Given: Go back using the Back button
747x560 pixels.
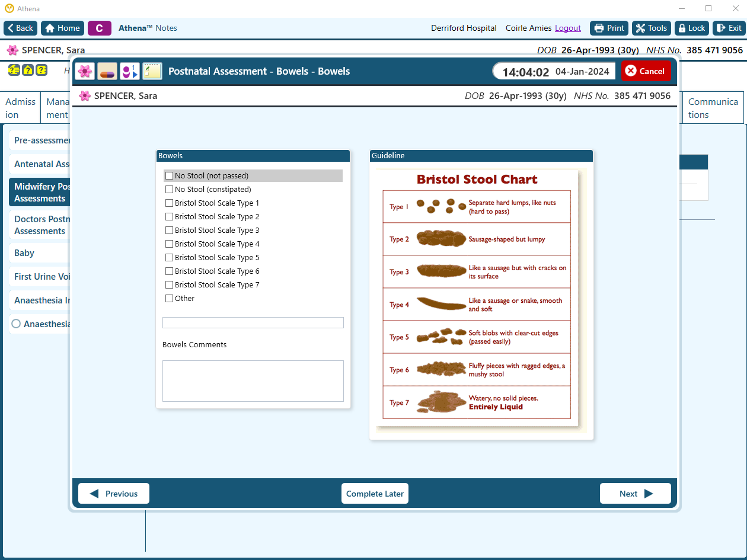Looking at the screenshot, I should 21,28.
